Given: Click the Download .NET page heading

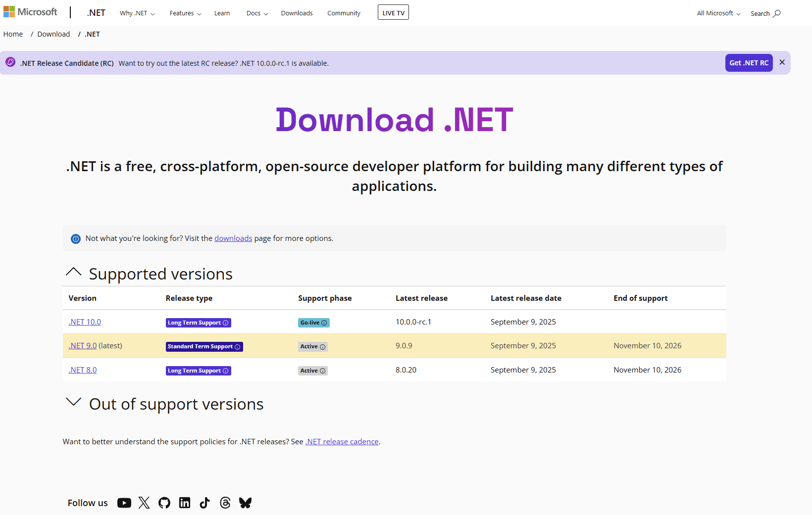Looking at the screenshot, I should pyautogui.click(x=395, y=120).
